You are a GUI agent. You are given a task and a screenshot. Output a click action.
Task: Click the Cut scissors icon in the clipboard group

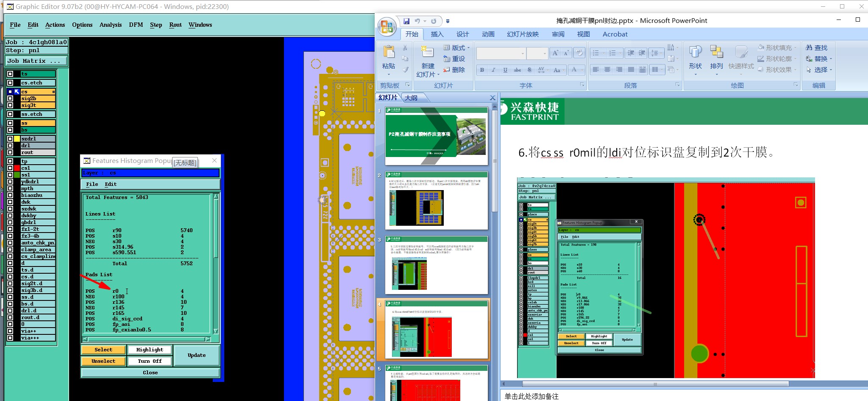[405, 48]
